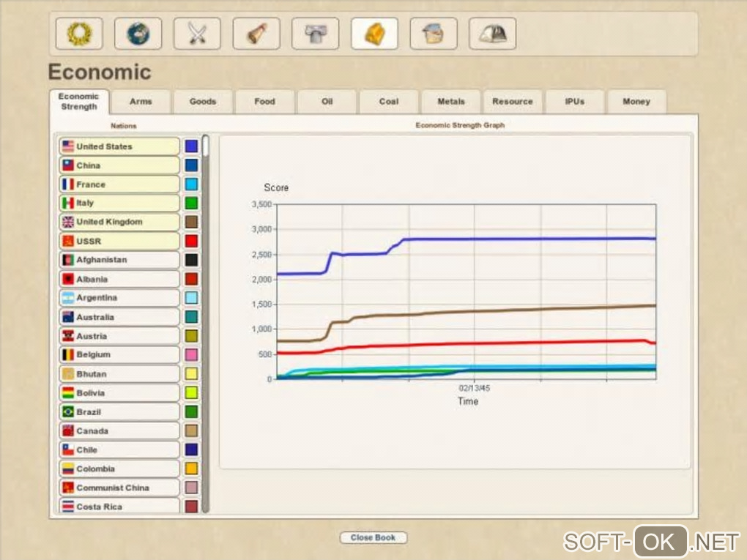
Task: Select Canada in the nations list
Action: coord(119,431)
